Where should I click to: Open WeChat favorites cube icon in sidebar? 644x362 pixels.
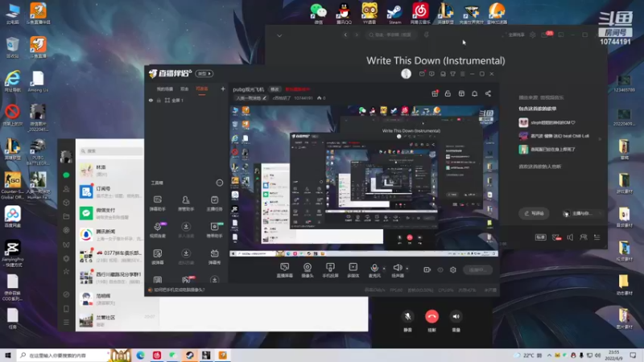click(66, 203)
